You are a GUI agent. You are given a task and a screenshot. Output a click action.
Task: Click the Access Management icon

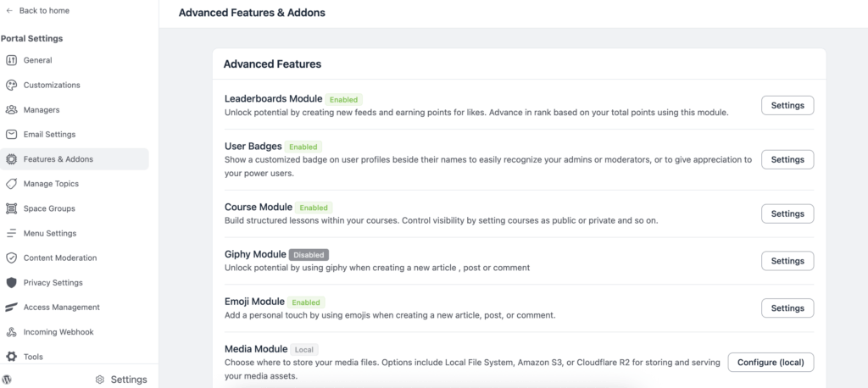[x=11, y=308]
